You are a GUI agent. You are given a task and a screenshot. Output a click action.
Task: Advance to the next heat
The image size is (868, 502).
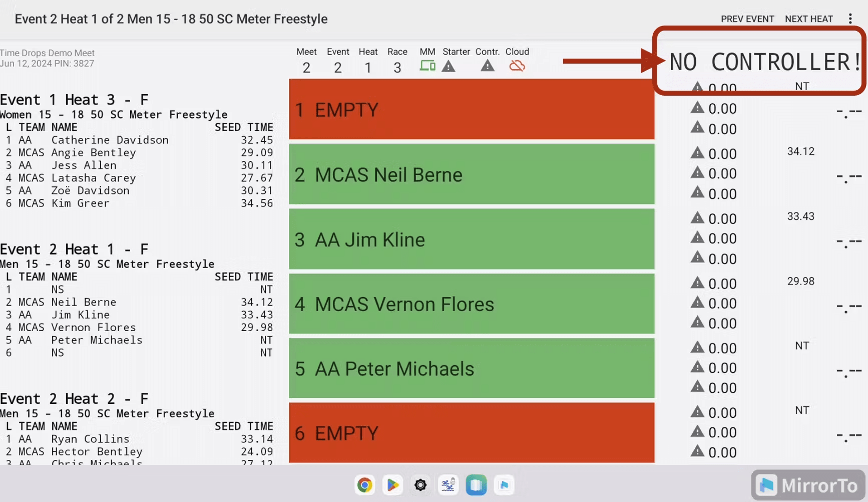pyautogui.click(x=808, y=19)
